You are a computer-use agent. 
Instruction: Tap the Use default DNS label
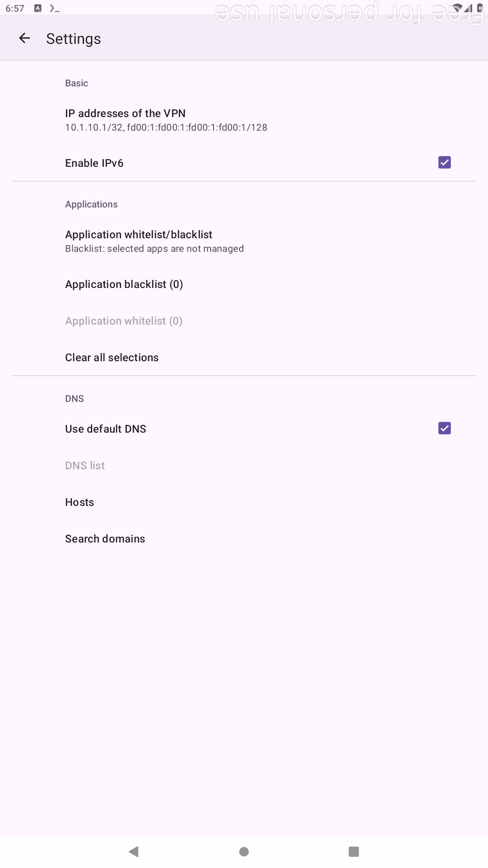[x=105, y=429]
